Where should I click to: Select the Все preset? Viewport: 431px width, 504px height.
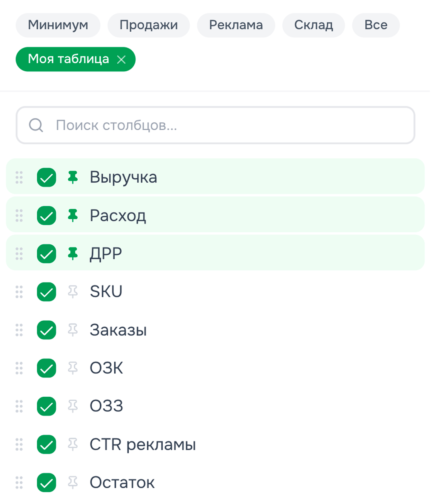[375, 25]
